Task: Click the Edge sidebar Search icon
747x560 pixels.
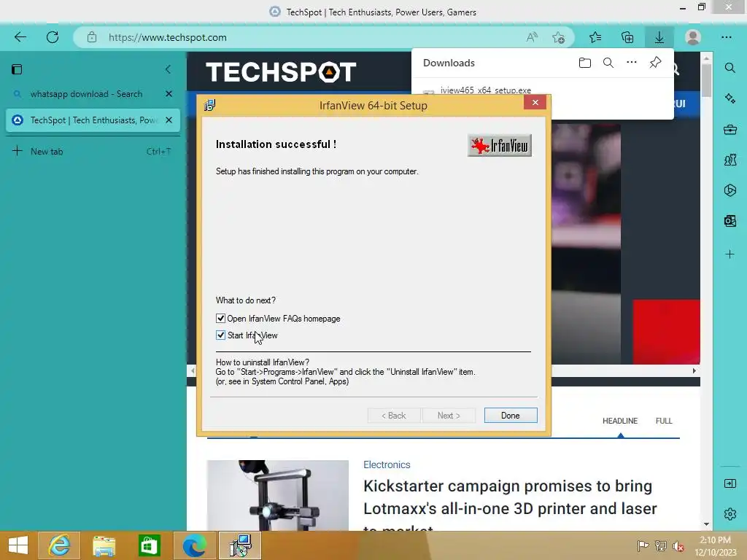Action: [729, 68]
